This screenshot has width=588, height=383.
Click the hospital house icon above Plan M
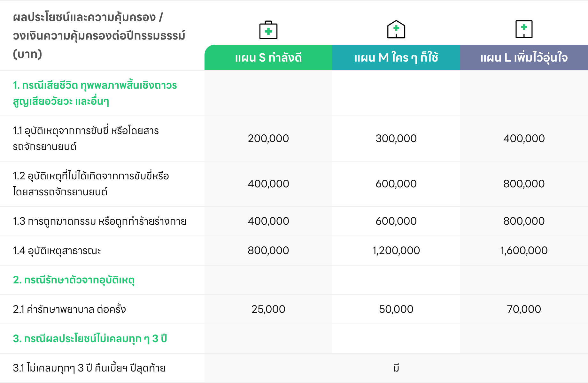click(x=396, y=29)
